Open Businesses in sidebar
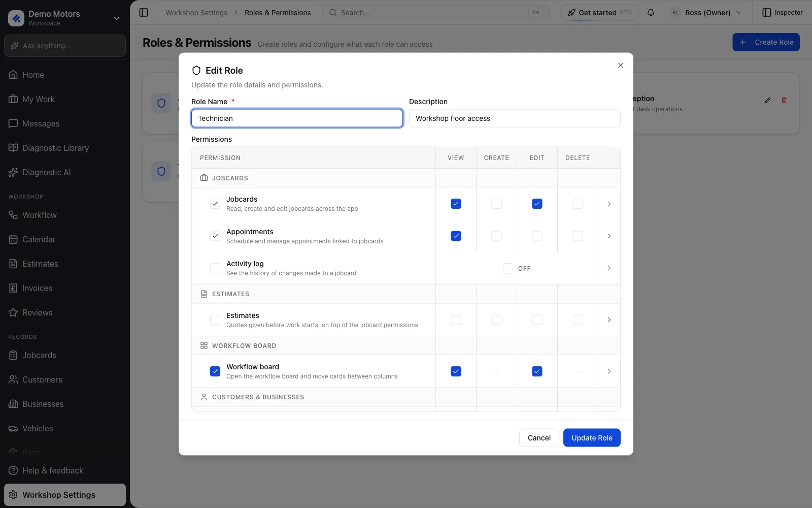 coord(65,404)
